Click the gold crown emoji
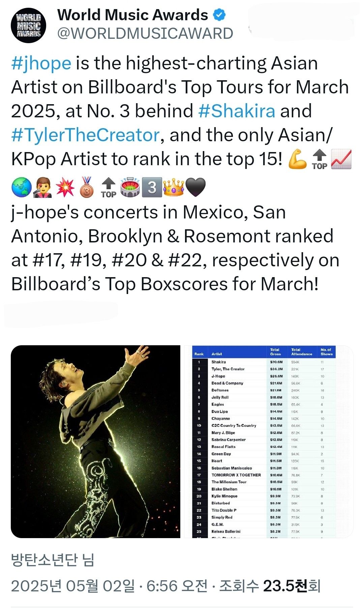 point(174,187)
